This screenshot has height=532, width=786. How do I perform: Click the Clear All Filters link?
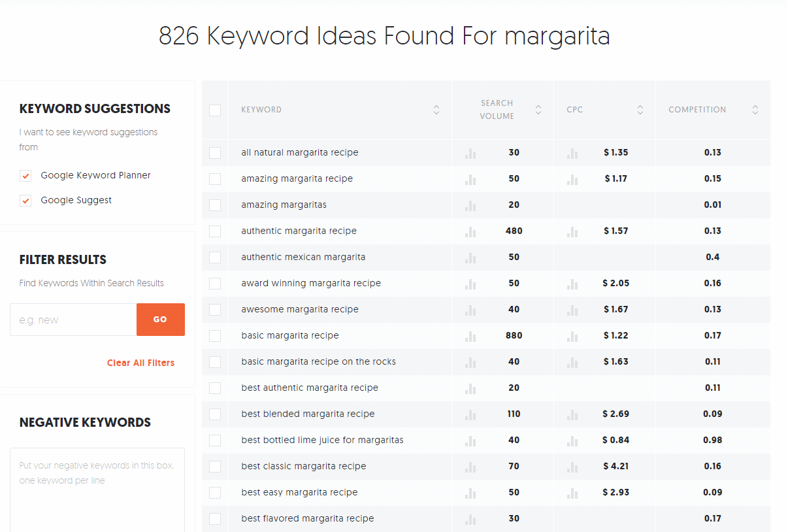(x=140, y=363)
